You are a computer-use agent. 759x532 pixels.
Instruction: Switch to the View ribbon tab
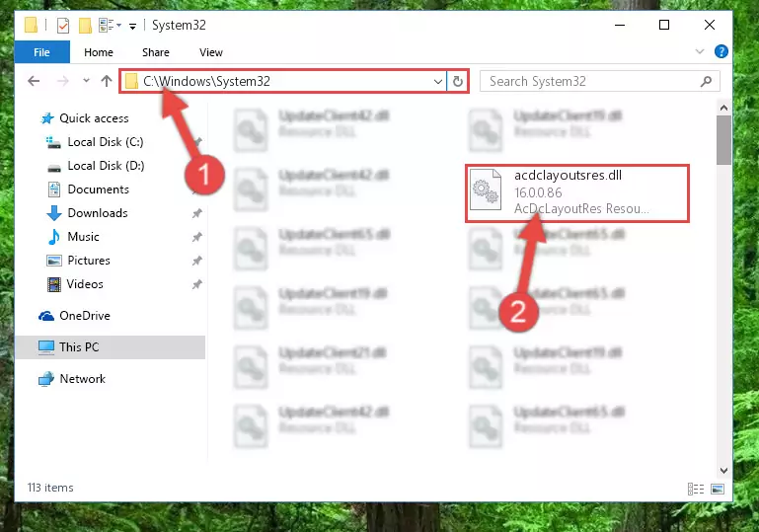pos(211,52)
